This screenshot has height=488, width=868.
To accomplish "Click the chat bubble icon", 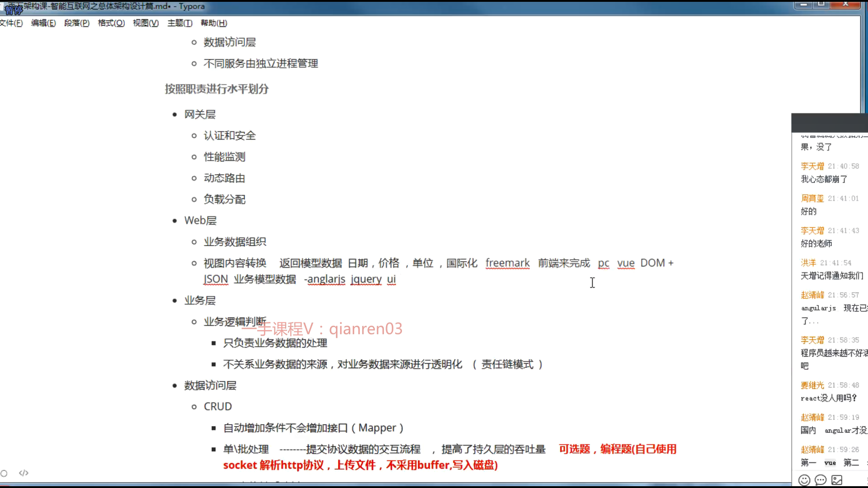I will (821, 480).
